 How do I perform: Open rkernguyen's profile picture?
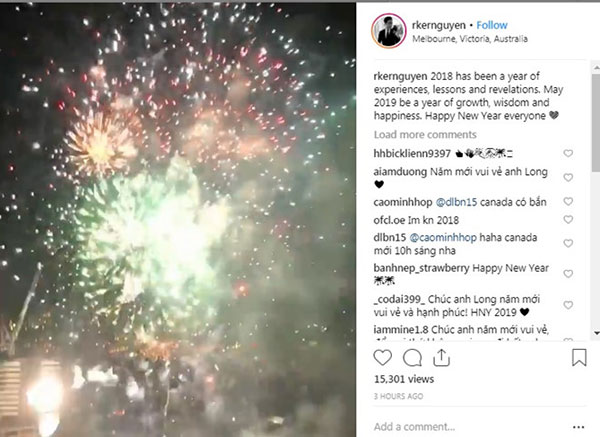pyautogui.click(x=388, y=31)
